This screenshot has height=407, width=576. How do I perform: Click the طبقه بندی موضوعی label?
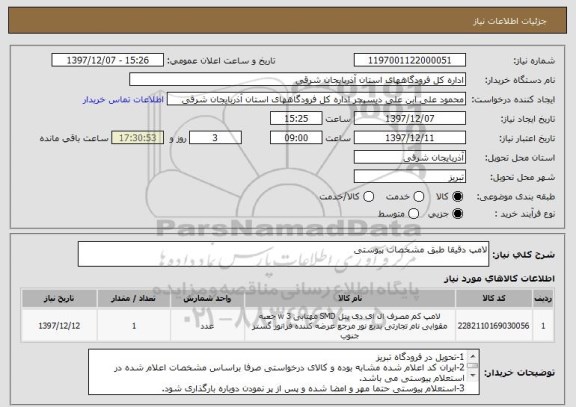click(x=516, y=197)
